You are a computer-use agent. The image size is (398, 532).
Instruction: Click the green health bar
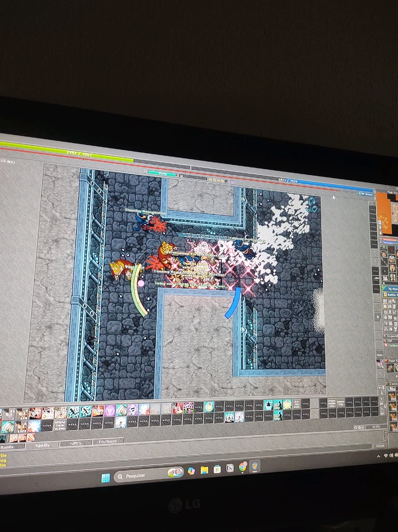coord(67,152)
